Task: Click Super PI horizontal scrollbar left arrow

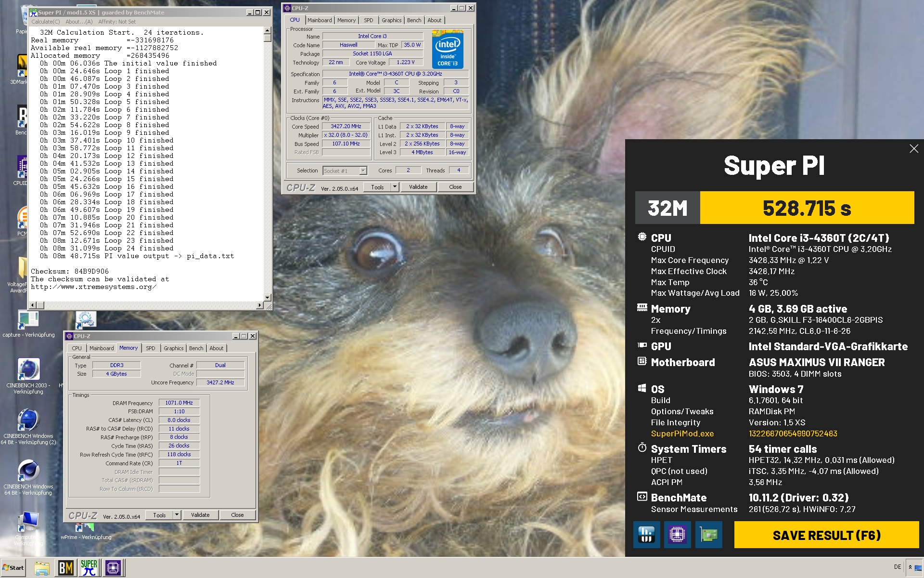Action: [33, 305]
